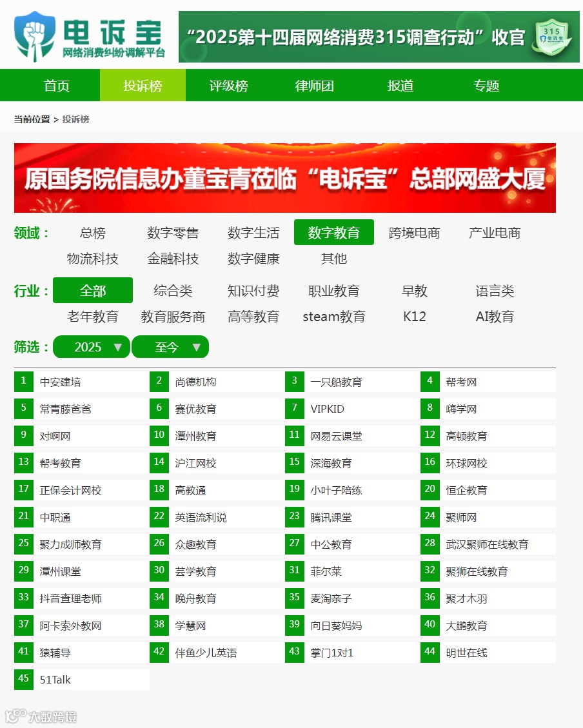This screenshot has width=583, height=728.
Task: Open rank 5 entry 常青藤爸爸
Action: click(82, 409)
